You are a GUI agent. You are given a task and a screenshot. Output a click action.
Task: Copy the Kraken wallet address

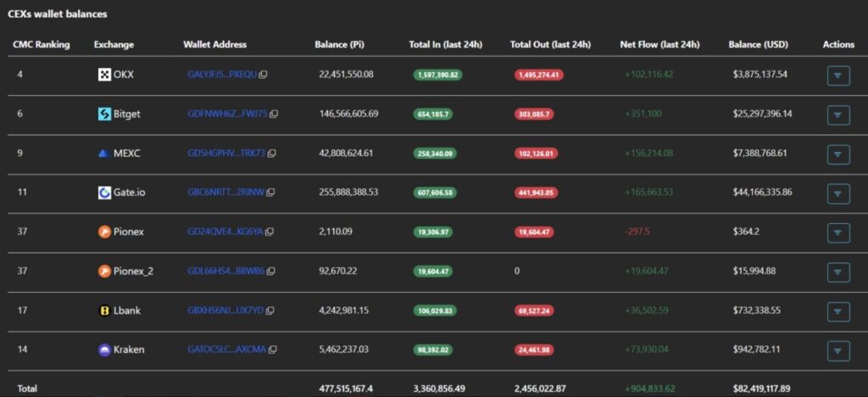pos(273,349)
